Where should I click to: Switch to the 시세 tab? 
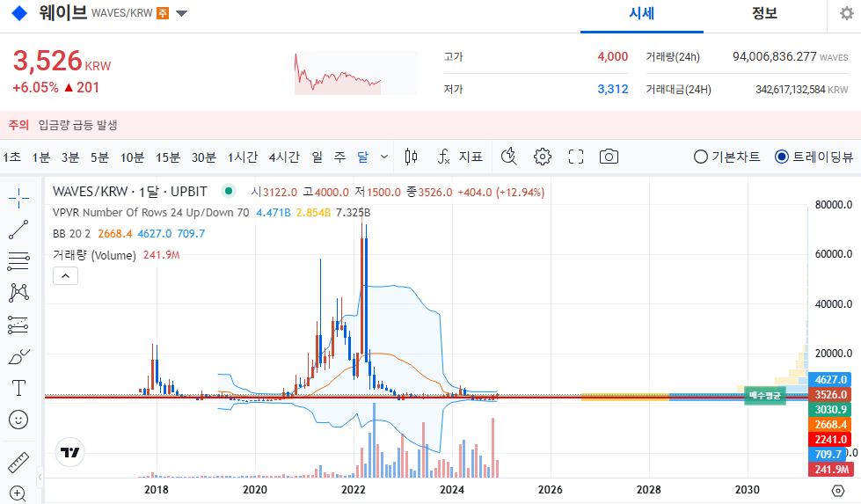pos(642,14)
